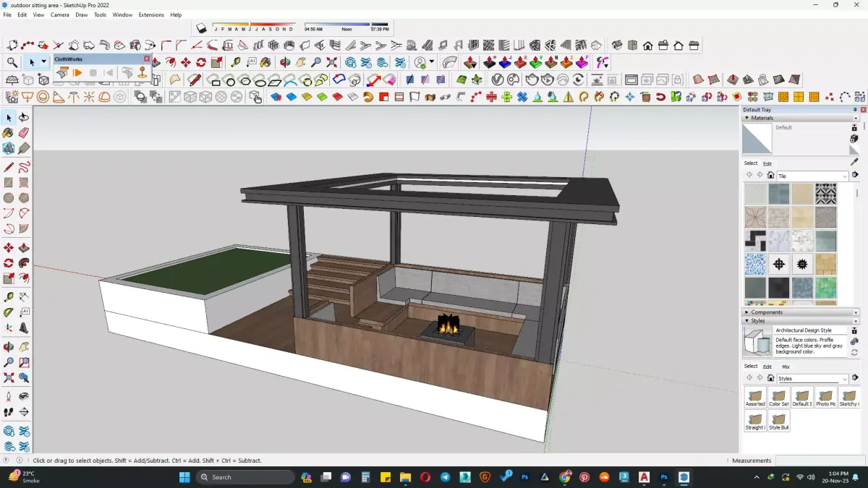Open the Style Builder folder
This screenshot has height=488, width=868.
(x=779, y=421)
